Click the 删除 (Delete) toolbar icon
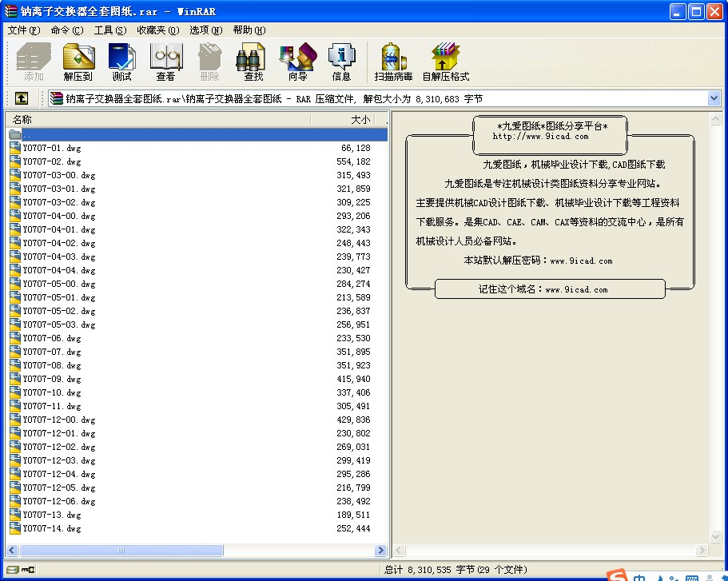Image resolution: width=728 pixels, height=581 pixels. click(x=209, y=62)
